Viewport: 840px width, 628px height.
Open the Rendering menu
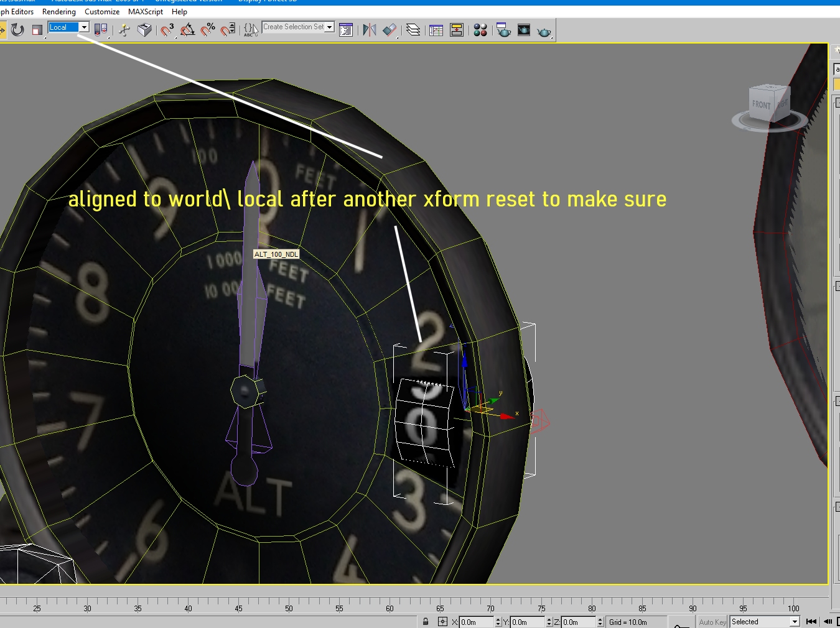coord(59,12)
